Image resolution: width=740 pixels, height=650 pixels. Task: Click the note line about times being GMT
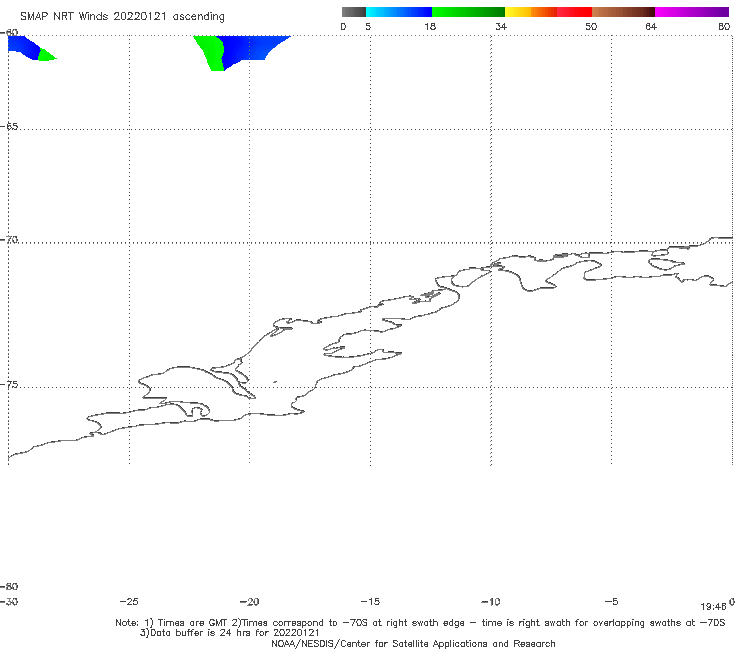click(420, 623)
